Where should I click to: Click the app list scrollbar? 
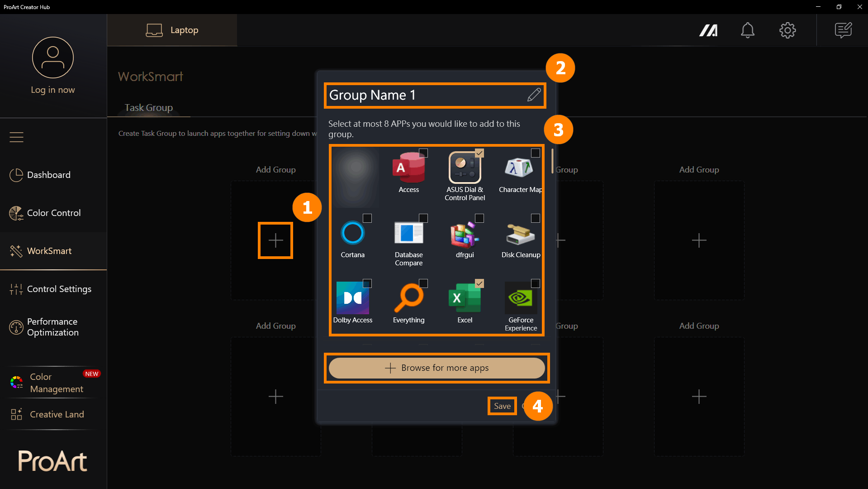[552, 161]
